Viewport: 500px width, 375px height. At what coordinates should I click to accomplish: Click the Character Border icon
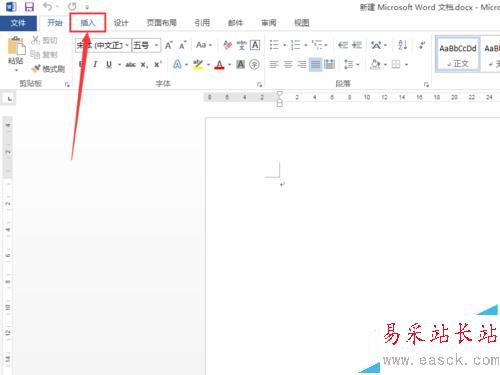[255, 45]
